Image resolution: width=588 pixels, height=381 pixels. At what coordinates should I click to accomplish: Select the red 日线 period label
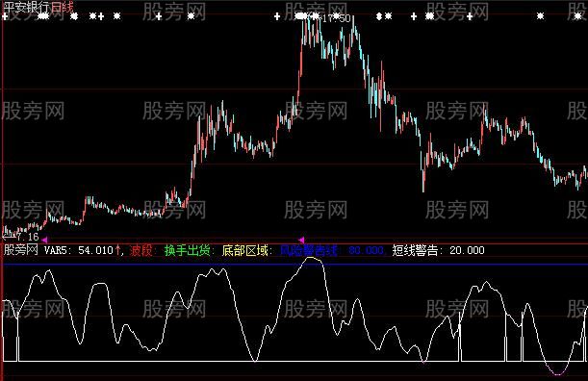[x=63, y=7]
